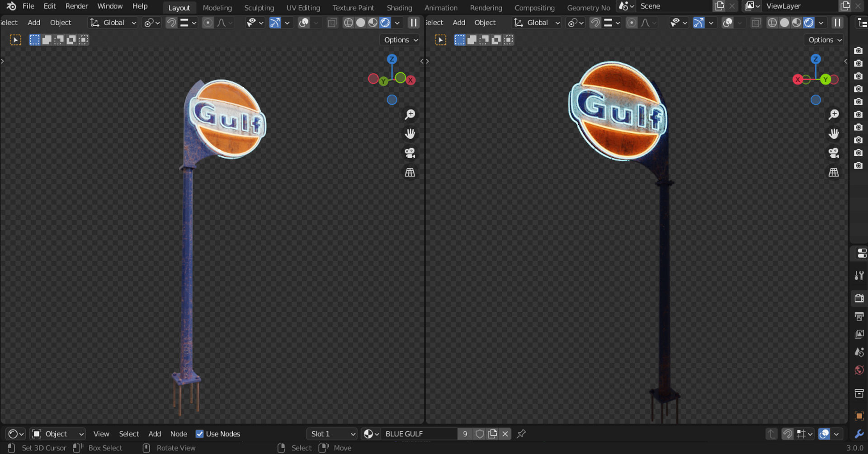Select solid shading in right viewport
This screenshot has height=454, width=868.
click(x=784, y=23)
